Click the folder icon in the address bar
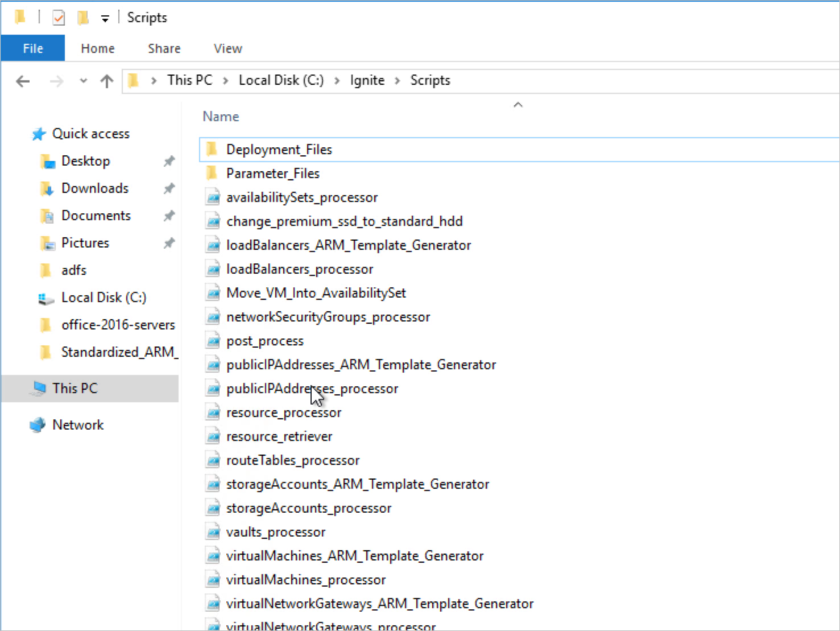 coord(133,80)
